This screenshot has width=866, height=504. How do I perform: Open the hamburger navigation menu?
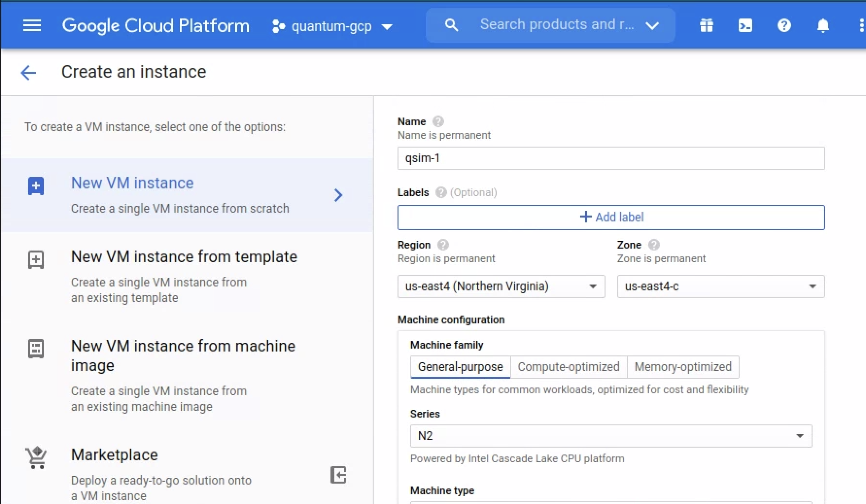click(x=32, y=25)
